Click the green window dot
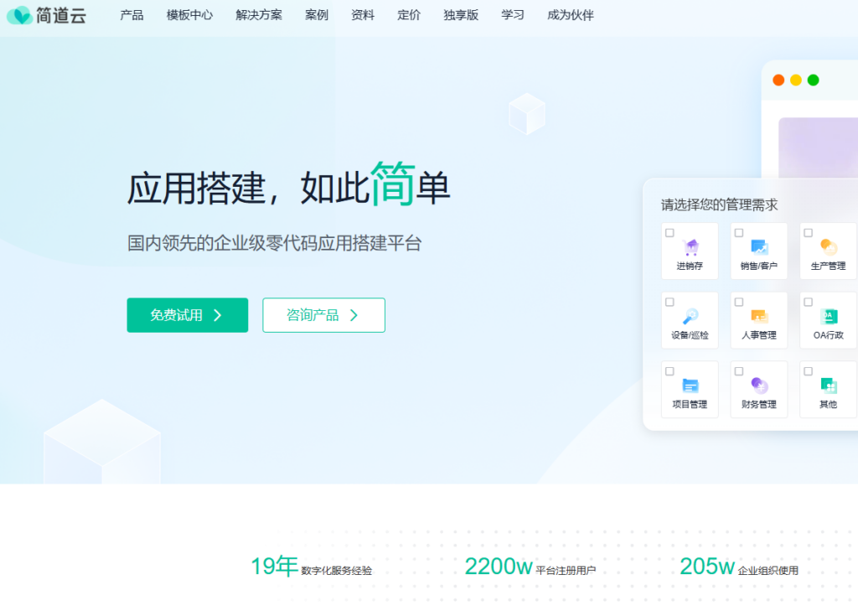Image resolution: width=858 pixels, height=616 pixels. pos(813,80)
